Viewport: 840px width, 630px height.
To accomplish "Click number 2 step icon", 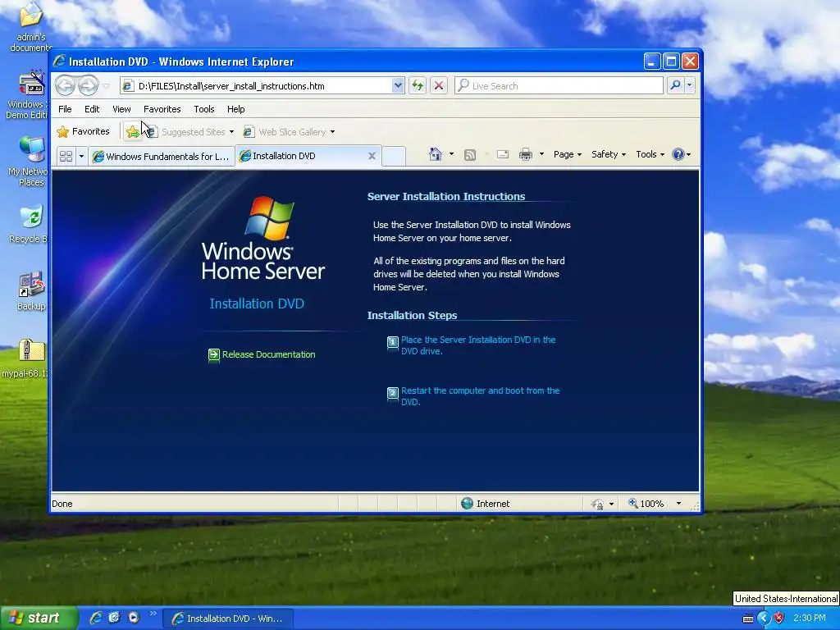I will (393, 394).
